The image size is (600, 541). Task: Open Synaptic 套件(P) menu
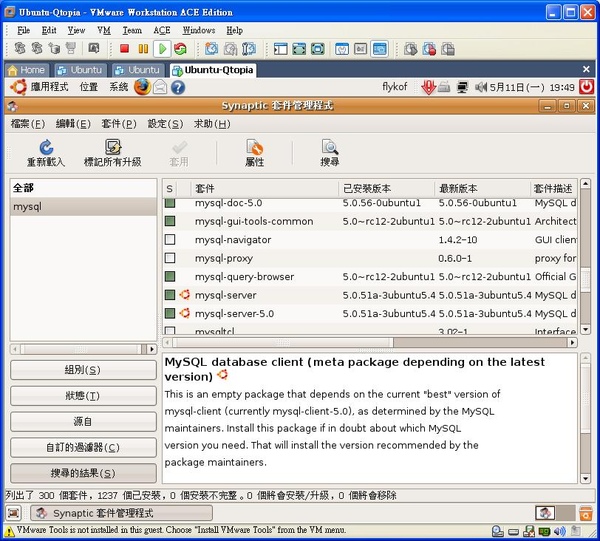(119, 124)
